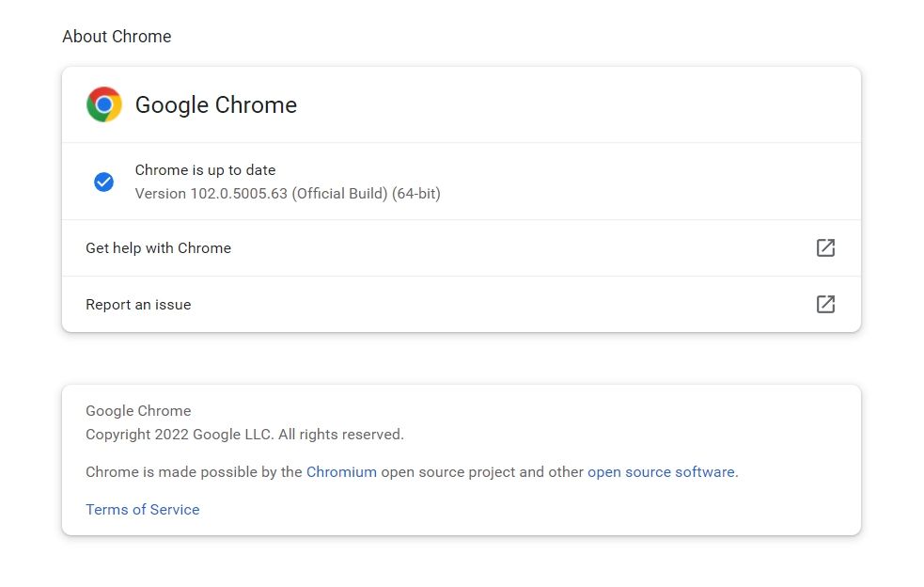Select the Google Chrome title text
Screen dimensions: 924x587
216,104
